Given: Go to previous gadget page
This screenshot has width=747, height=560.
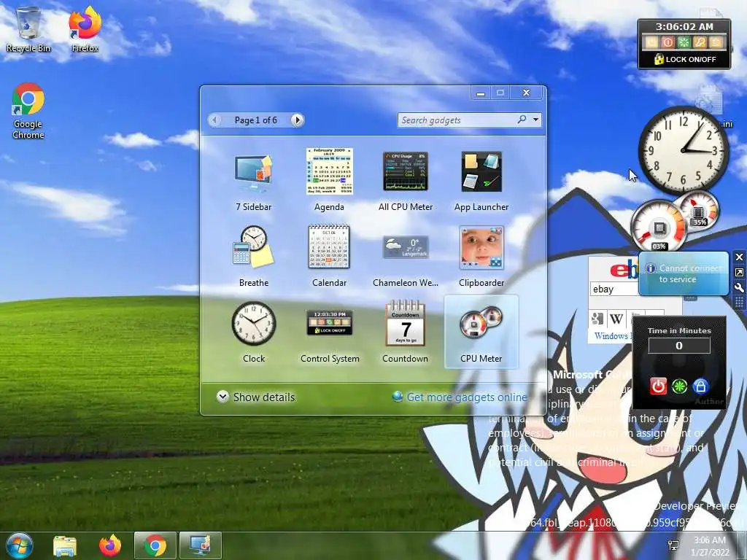Looking at the screenshot, I should tap(214, 120).
